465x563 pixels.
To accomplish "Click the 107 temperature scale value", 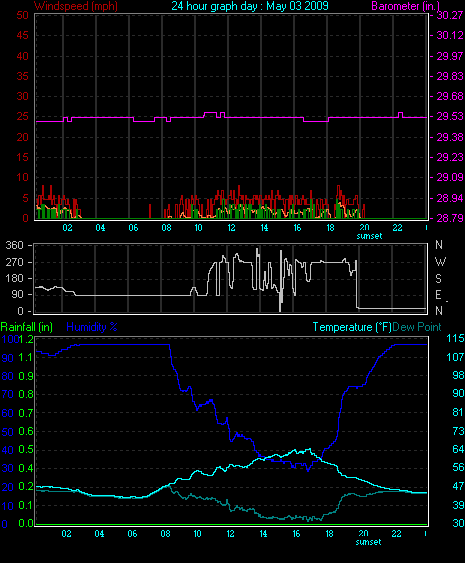I will 455,357.
